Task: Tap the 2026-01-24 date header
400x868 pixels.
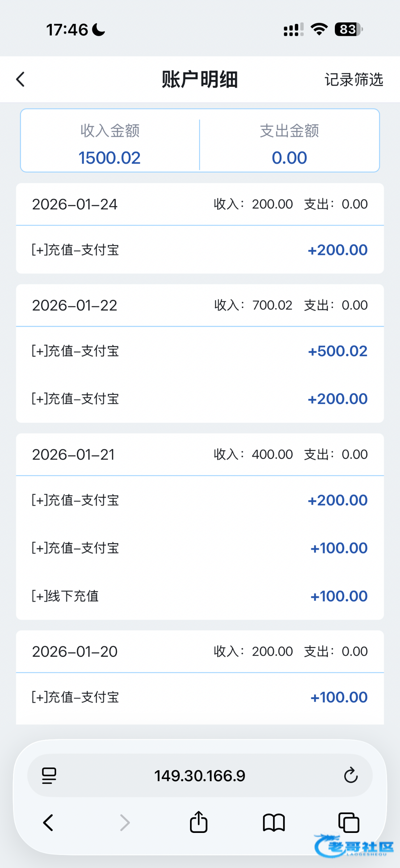Action: [75, 204]
